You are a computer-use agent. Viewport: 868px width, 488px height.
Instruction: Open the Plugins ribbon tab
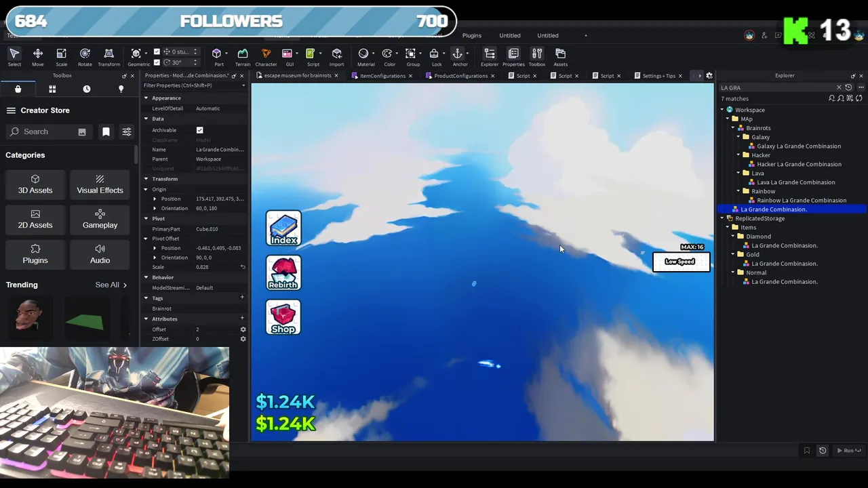pyautogui.click(x=472, y=35)
